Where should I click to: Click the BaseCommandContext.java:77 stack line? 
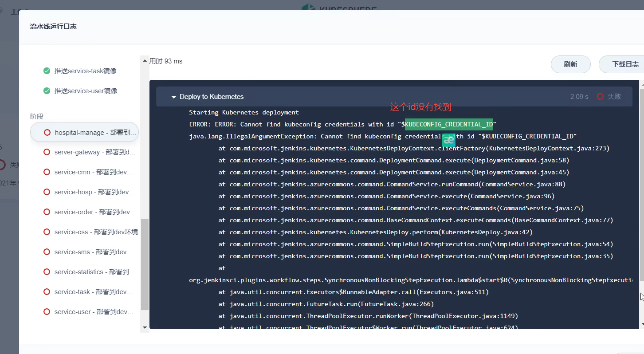pyautogui.click(x=416, y=220)
